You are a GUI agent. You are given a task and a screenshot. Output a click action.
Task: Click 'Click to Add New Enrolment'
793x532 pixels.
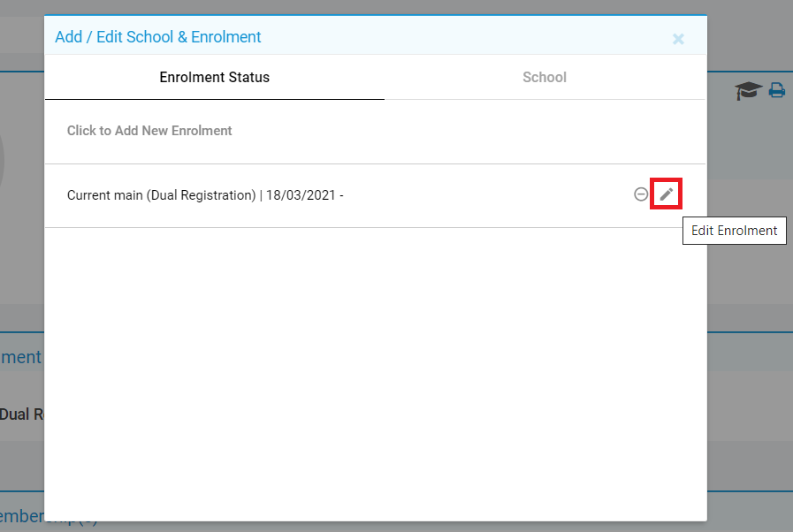149,131
